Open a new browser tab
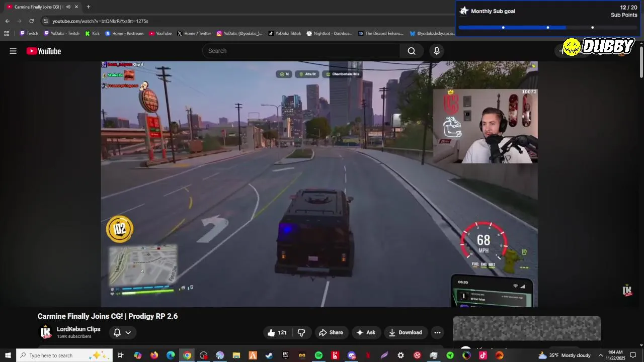 [89, 7]
